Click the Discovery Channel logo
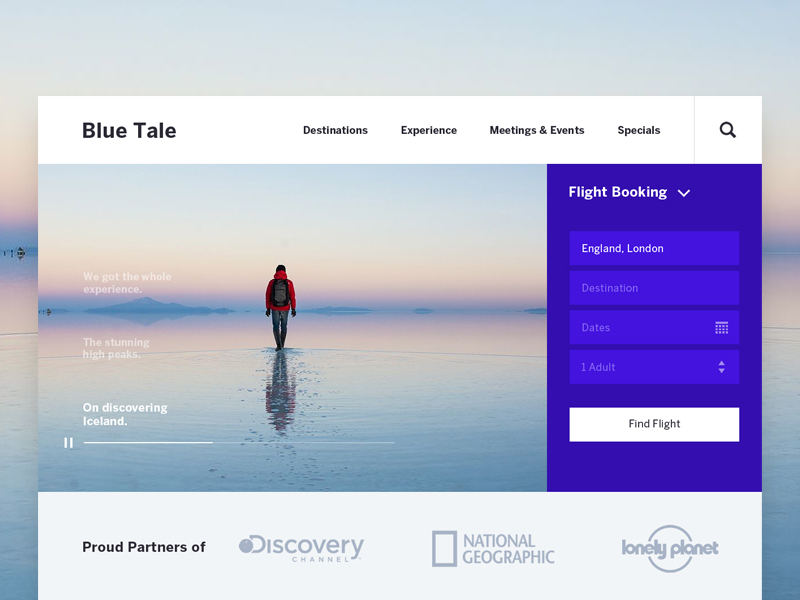Screen dimensions: 800x600 tap(302, 548)
